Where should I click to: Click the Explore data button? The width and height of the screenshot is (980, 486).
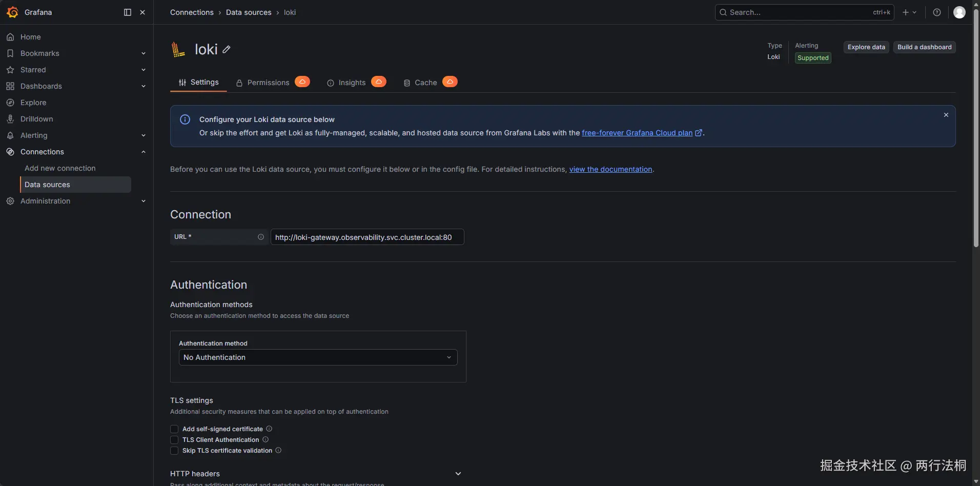[x=866, y=47]
